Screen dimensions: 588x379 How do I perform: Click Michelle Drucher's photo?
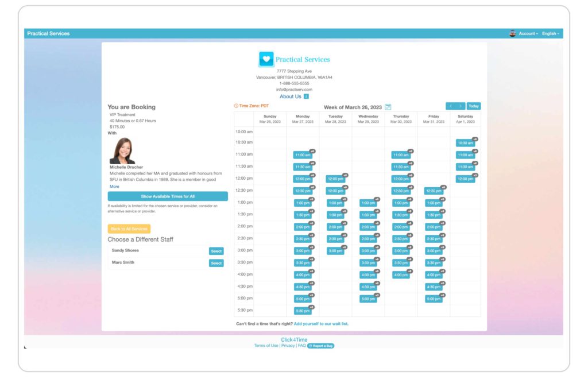(x=122, y=150)
